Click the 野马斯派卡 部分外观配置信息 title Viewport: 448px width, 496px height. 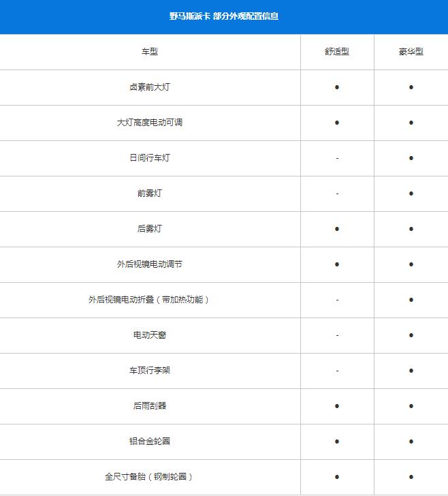224,16
